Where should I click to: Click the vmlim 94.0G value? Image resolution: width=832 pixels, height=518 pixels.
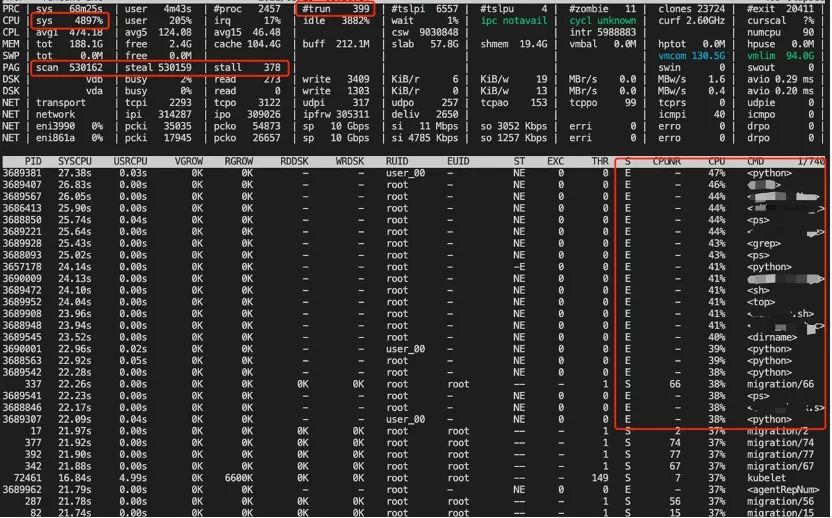780,56
